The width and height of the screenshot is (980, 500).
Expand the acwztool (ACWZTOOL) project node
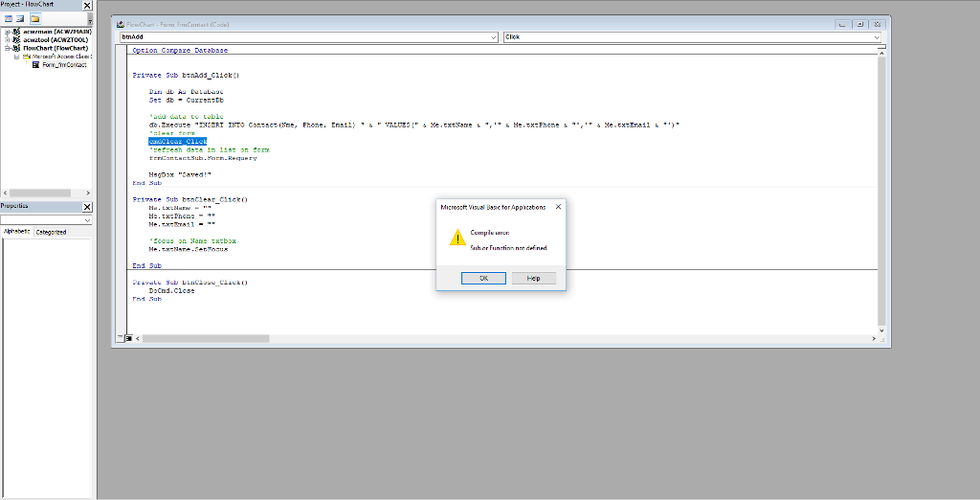point(8,39)
